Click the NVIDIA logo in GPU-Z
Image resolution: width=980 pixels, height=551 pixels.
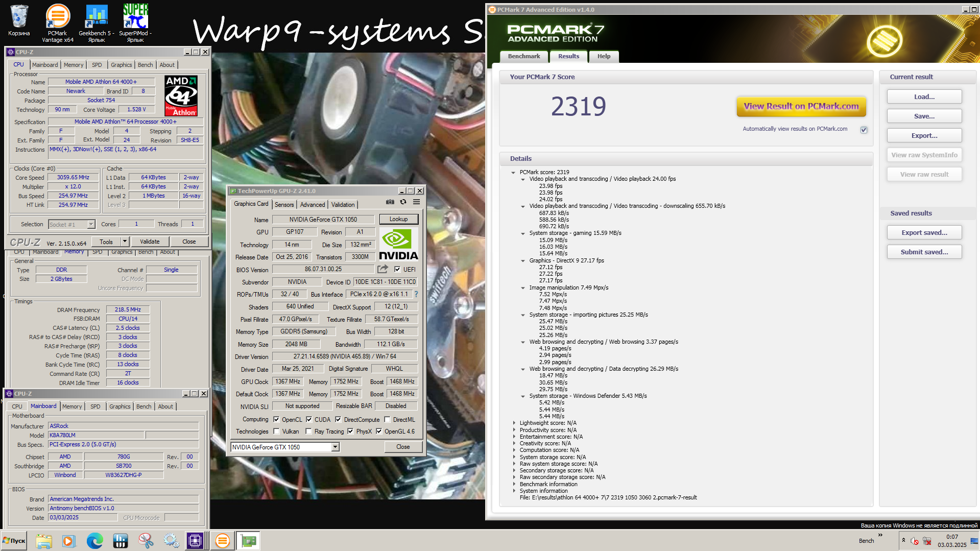(x=398, y=244)
